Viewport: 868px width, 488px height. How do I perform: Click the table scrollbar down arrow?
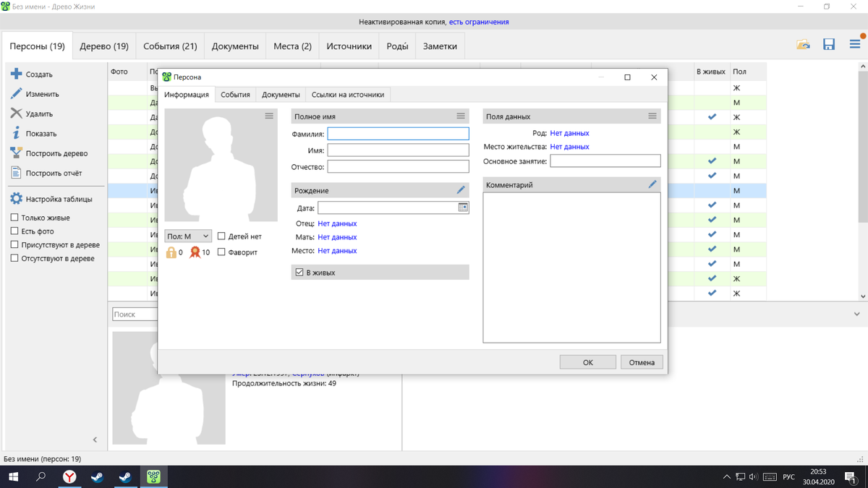point(863,296)
